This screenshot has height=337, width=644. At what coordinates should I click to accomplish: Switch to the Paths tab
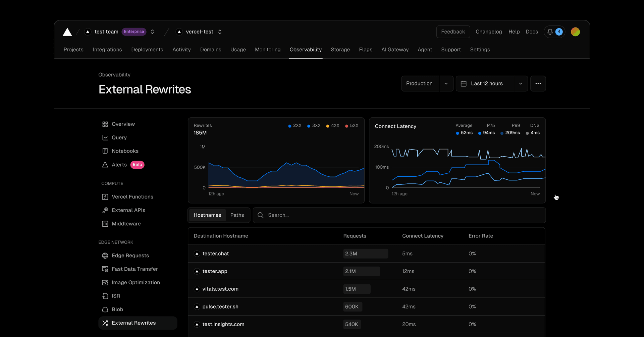click(x=237, y=215)
